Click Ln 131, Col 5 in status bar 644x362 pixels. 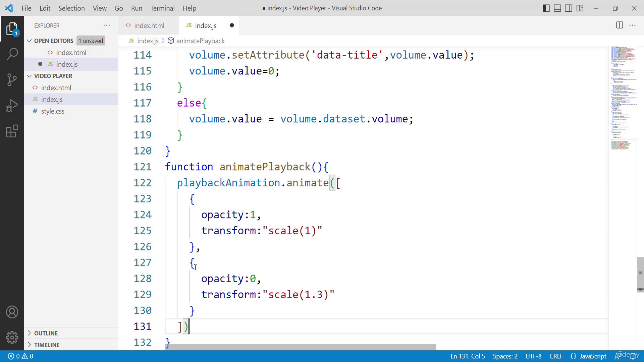tap(468, 356)
